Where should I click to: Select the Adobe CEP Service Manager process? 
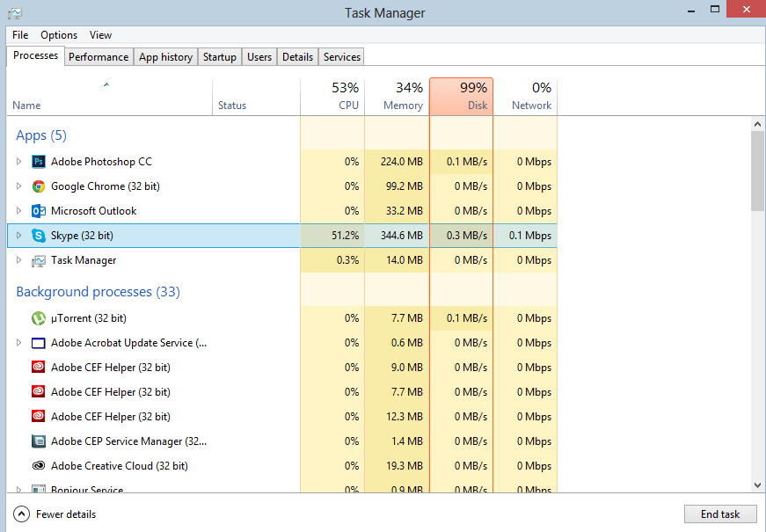click(x=282, y=441)
